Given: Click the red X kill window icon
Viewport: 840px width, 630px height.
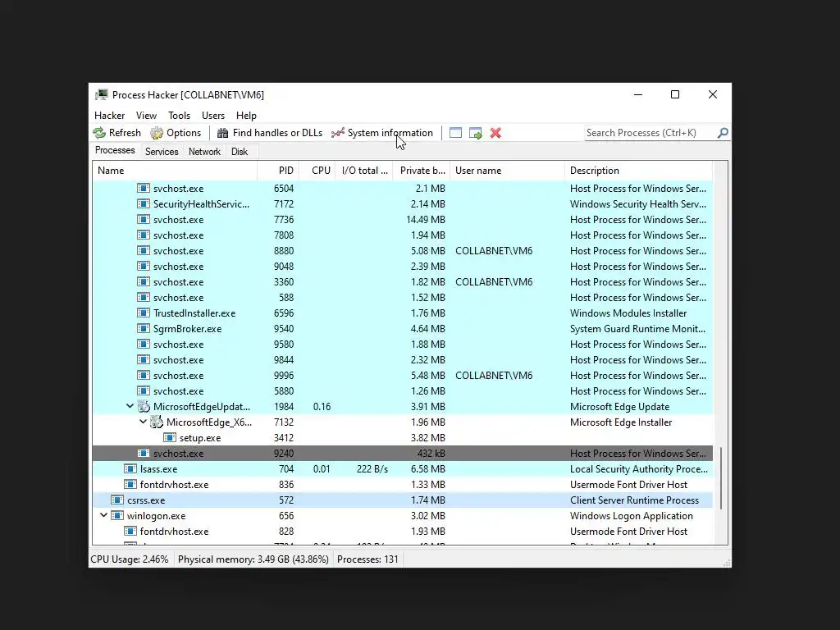Looking at the screenshot, I should click(x=495, y=133).
